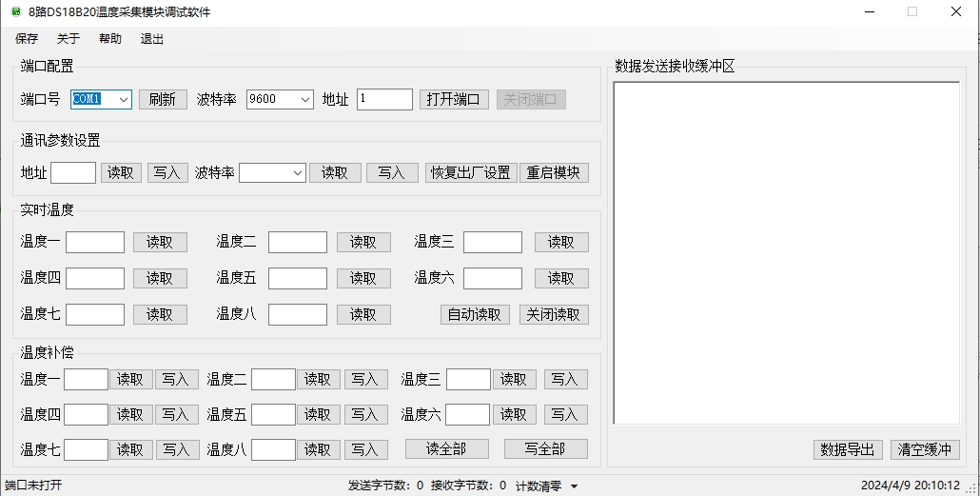Focus the 地址 input field in 端口配置
The height and width of the screenshot is (496, 980).
384,99
